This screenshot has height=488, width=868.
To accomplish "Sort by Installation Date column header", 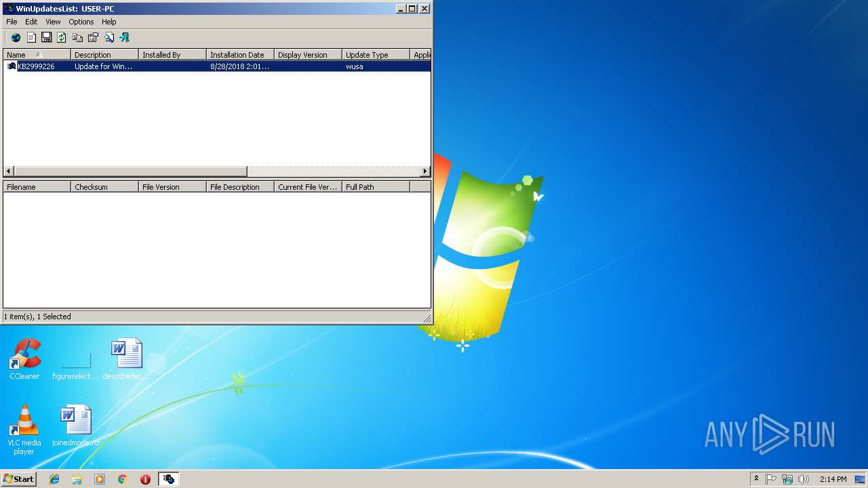I will coord(240,55).
